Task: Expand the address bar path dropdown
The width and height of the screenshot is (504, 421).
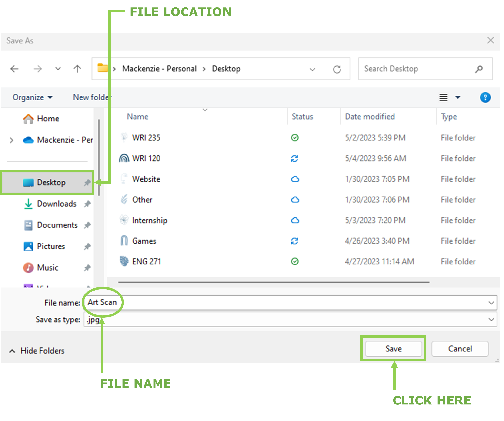Action: click(x=312, y=69)
